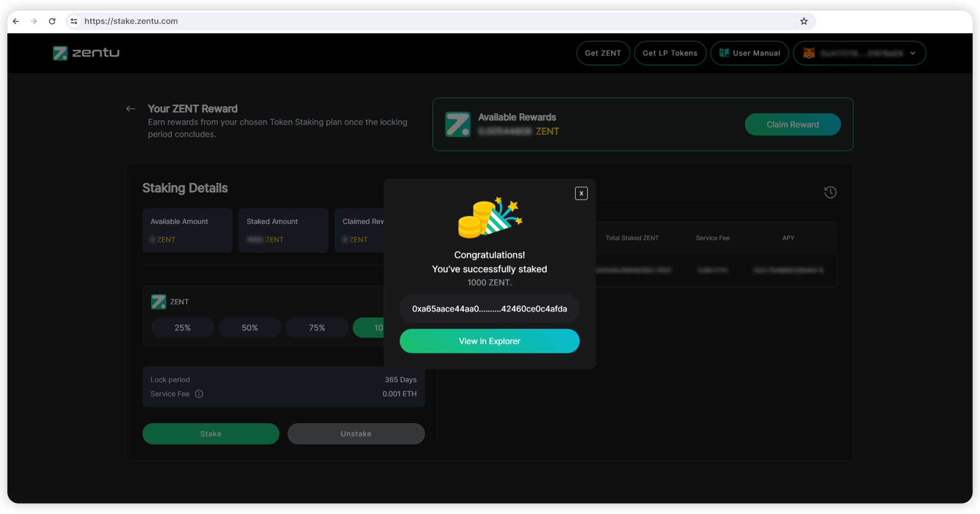Image resolution: width=980 pixels, height=514 pixels.
Task: Click the browser back arrow
Action: coord(16,21)
